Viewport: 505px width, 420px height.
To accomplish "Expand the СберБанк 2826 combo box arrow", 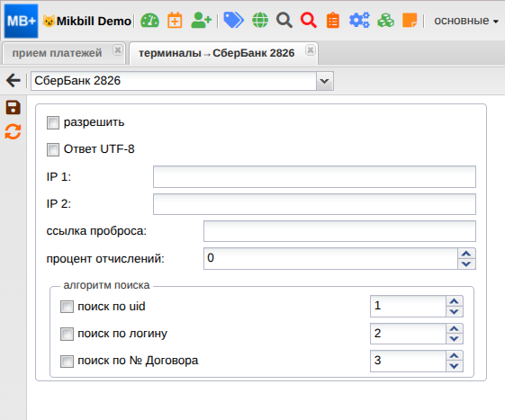I will point(325,81).
